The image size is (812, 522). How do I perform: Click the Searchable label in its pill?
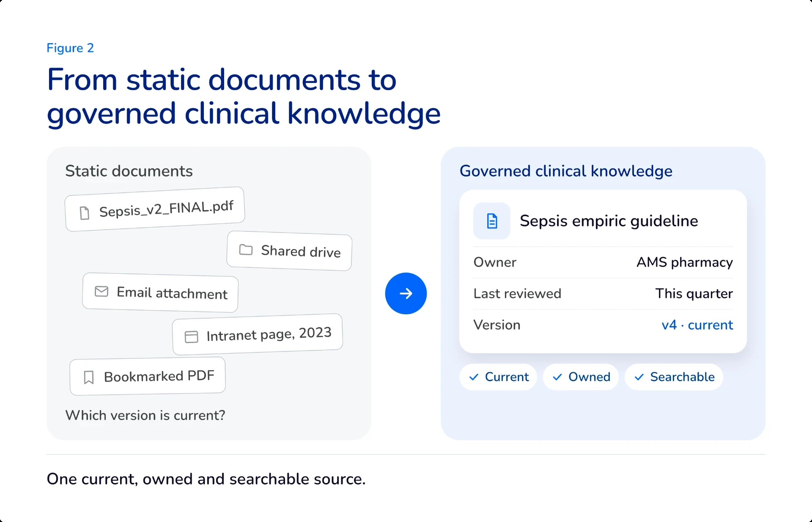point(682,377)
